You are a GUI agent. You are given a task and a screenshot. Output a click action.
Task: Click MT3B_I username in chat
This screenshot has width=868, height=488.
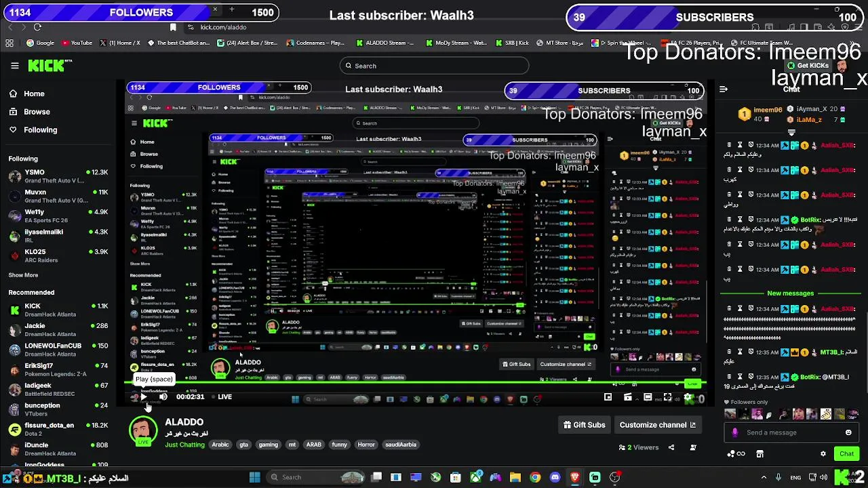click(x=832, y=352)
